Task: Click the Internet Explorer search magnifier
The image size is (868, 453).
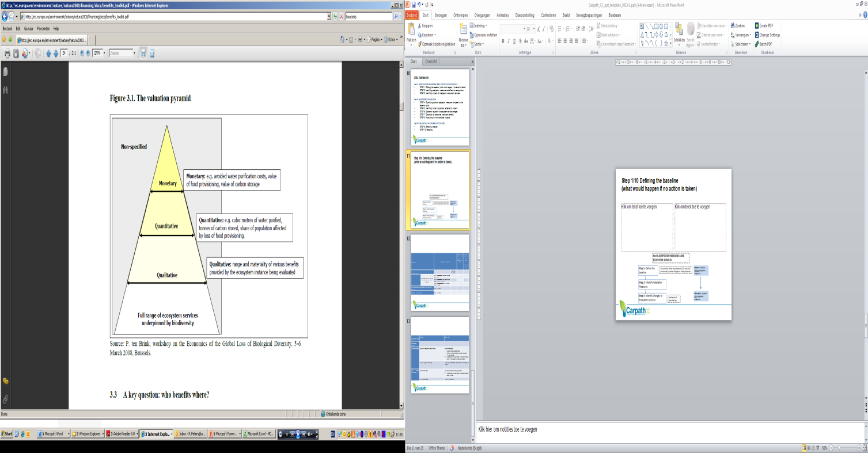Action: coord(397,17)
